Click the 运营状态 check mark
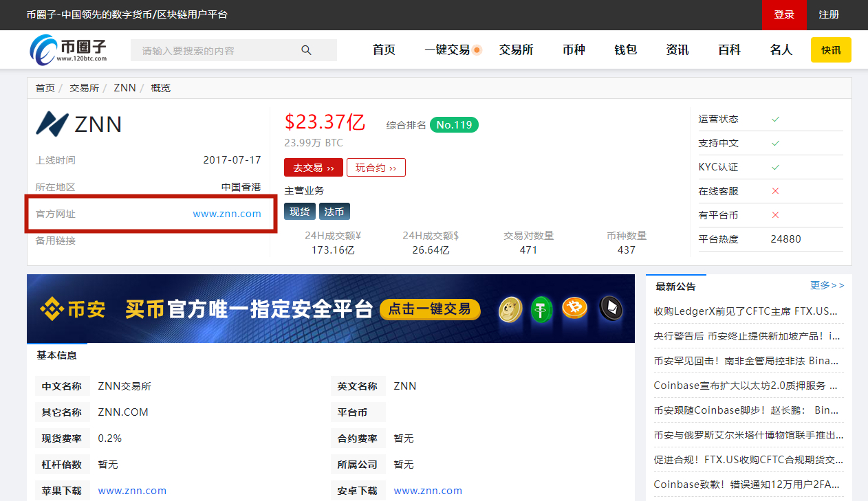The height and width of the screenshot is (501, 868). click(x=775, y=119)
